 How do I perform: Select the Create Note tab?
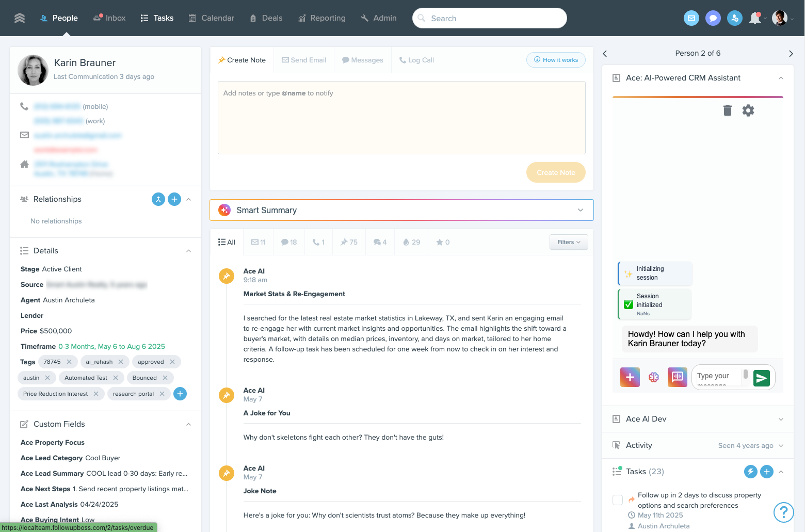pyautogui.click(x=242, y=60)
